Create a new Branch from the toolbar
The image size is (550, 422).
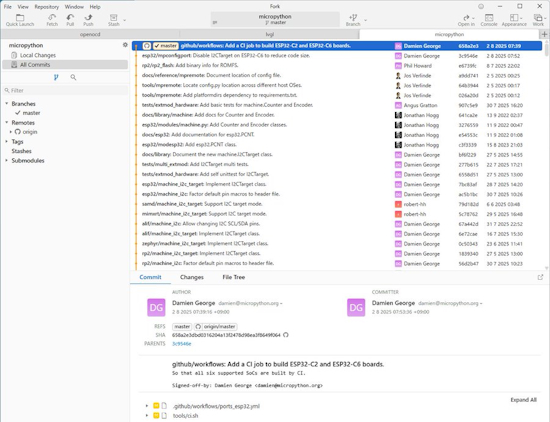pos(353,20)
